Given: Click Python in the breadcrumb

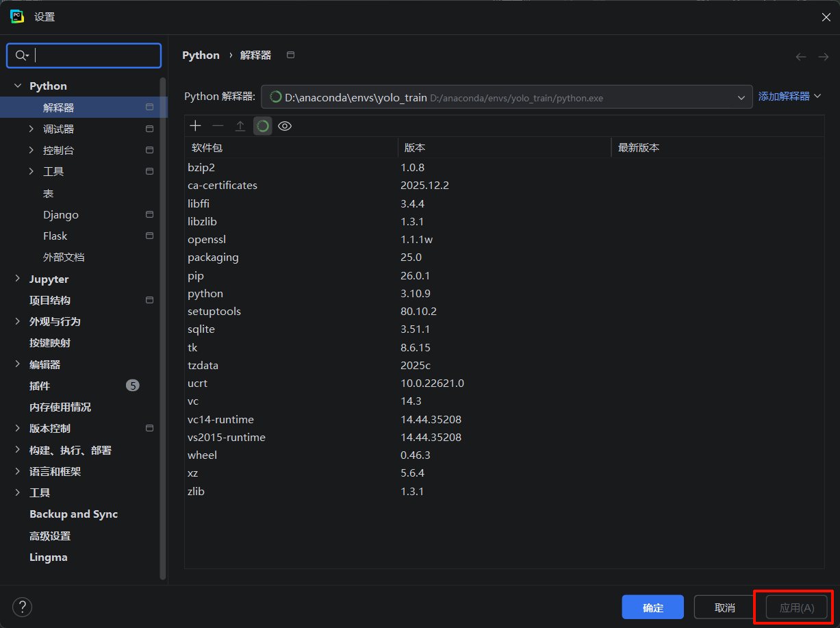Looking at the screenshot, I should click(201, 55).
